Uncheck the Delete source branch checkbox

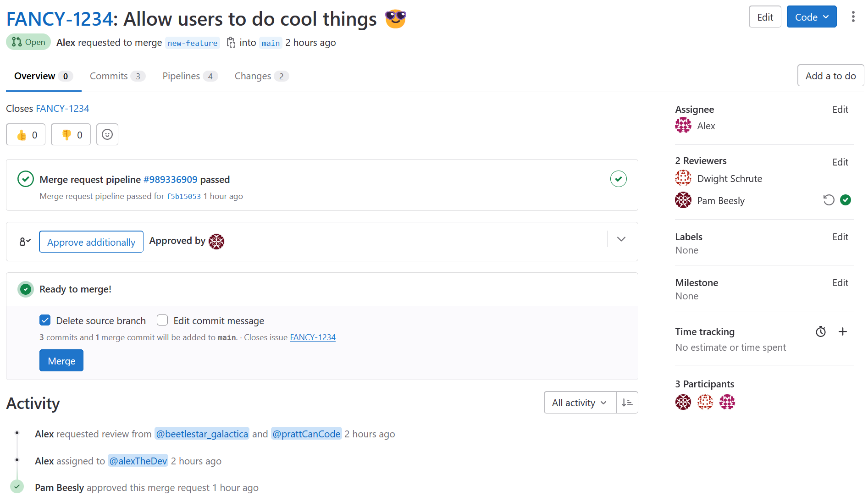click(x=45, y=320)
